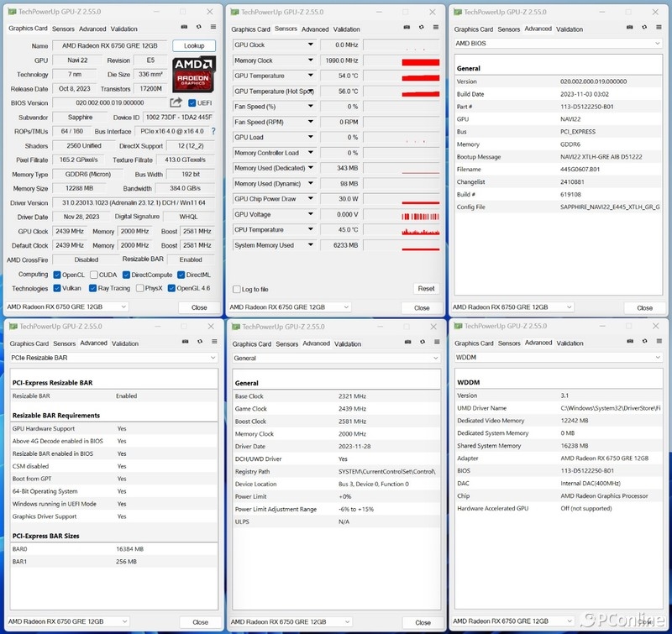The width and height of the screenshot is (672, 634).
Task: Toggle the UEFI checkbox
Action: 192,102
